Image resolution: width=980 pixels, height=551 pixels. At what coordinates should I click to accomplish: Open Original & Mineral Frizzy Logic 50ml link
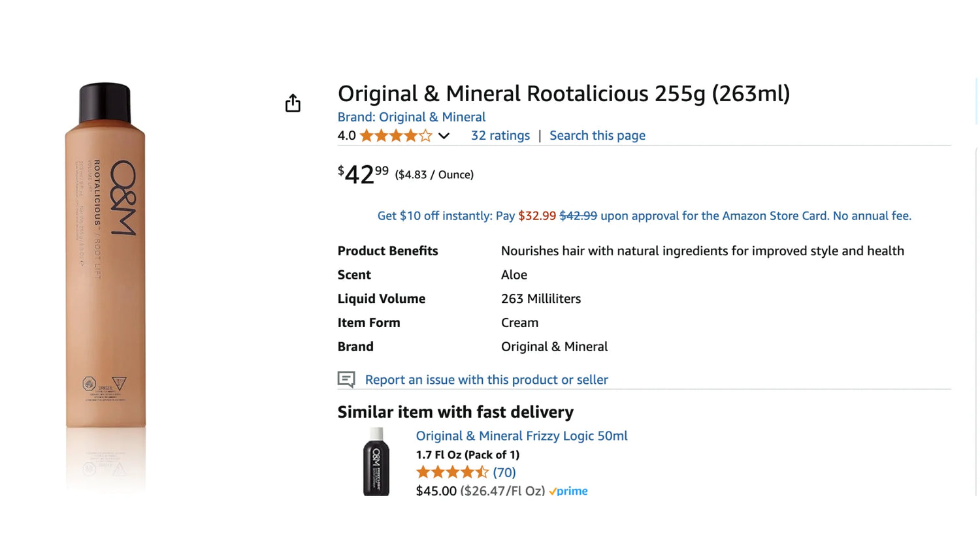521,435
